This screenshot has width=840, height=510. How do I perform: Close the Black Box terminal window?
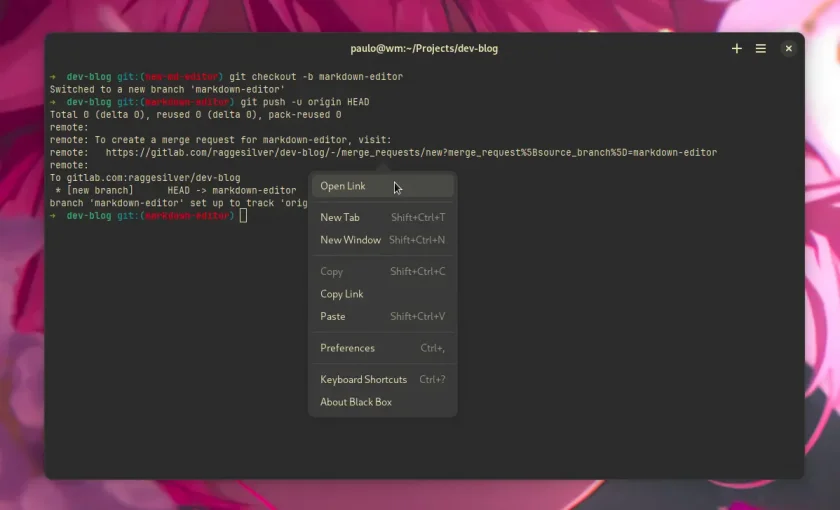point(789,49)
